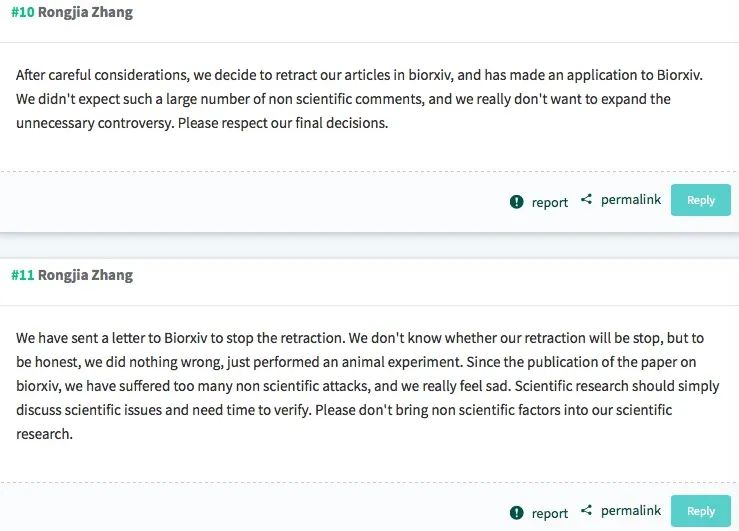The width and height of the screenshot is (739, 531).
Task: Click the report exclamation icon under comment #11
Action: pyautogui.click(x=516, y=512)
